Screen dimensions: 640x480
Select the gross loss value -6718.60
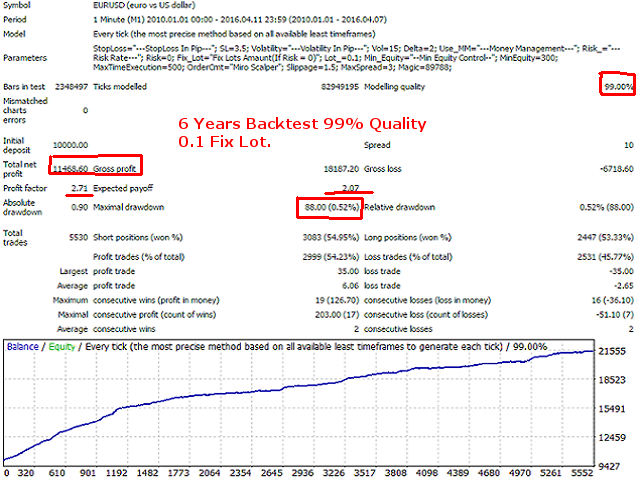point(616,169)
